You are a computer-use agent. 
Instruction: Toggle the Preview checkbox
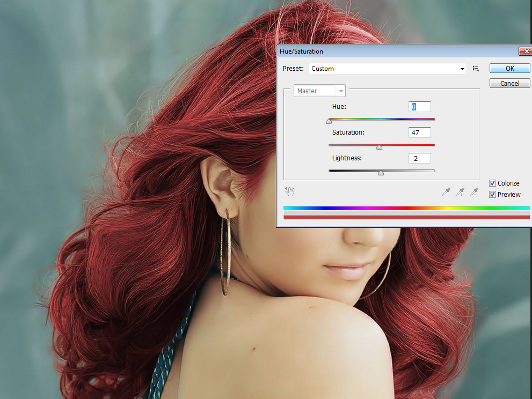pyautogui.click(x=492, y=195)
